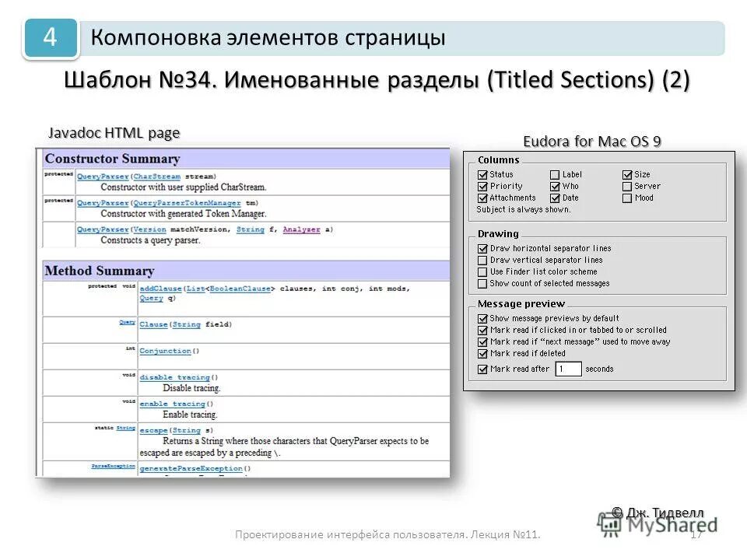Open the Conjunction() method link
Image resolution: width=747 pixels, height=560 pixels.
pyautogui.click(x=166, y=351)
